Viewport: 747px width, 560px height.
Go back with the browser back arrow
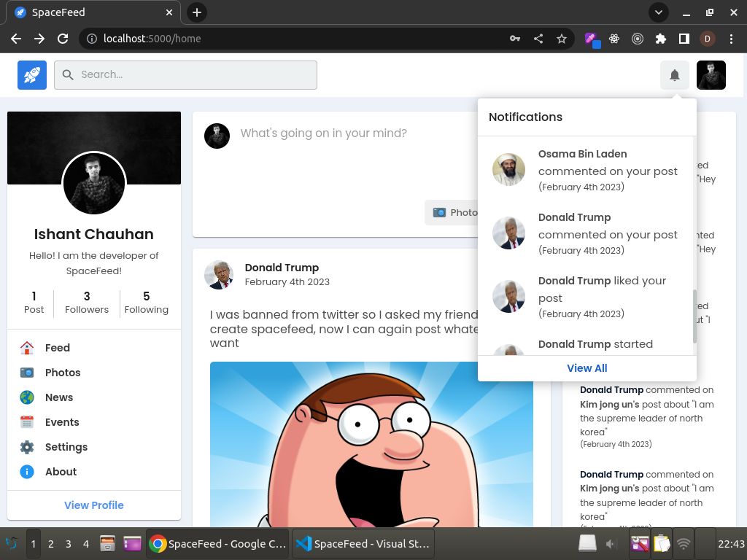16,39
